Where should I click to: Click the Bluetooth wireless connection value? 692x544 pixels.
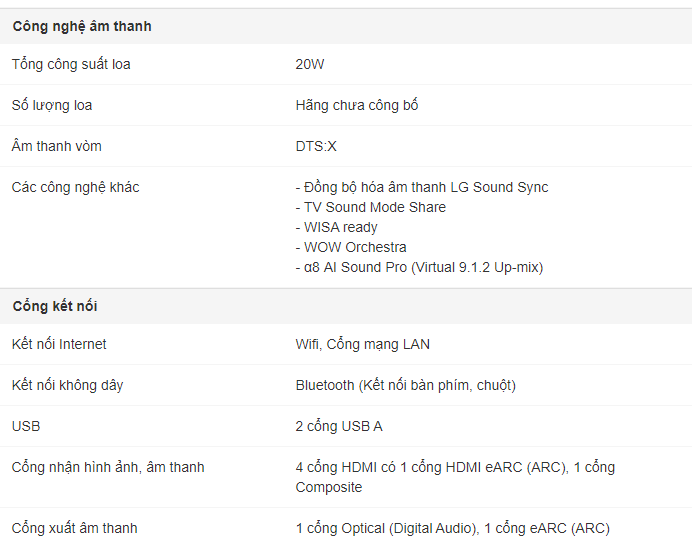[x=406, y=385]
